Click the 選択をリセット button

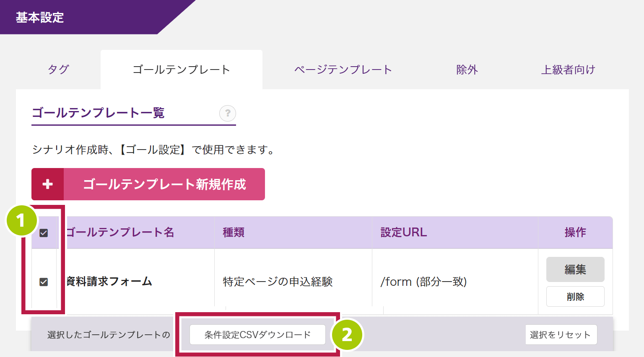pyautogui.click(x=561, y=335)
